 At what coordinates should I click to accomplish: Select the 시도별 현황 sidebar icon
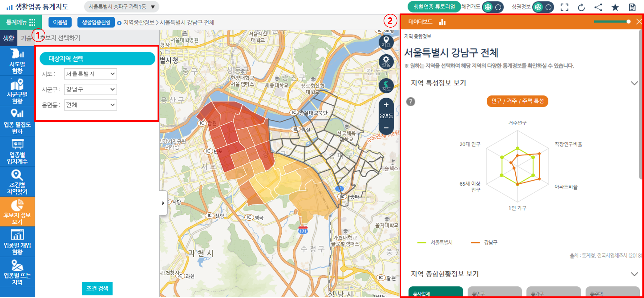tap(17, 61)
